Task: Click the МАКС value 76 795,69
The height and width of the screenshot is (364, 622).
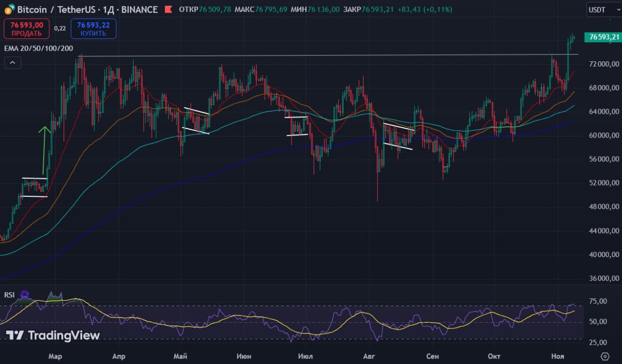Action: click(x=272, y=9)
